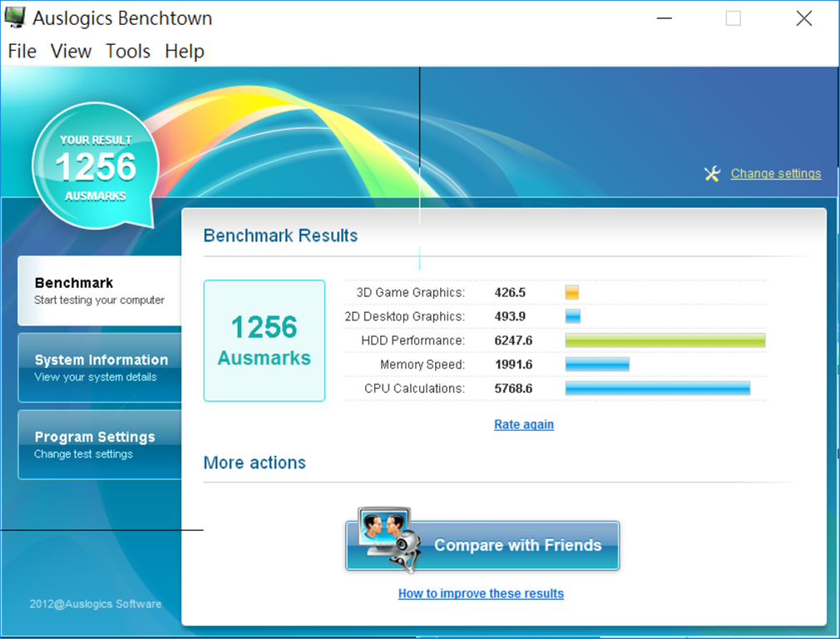Click the Memory Speed blue bar
840x639 pixels.
pos(597,364)
